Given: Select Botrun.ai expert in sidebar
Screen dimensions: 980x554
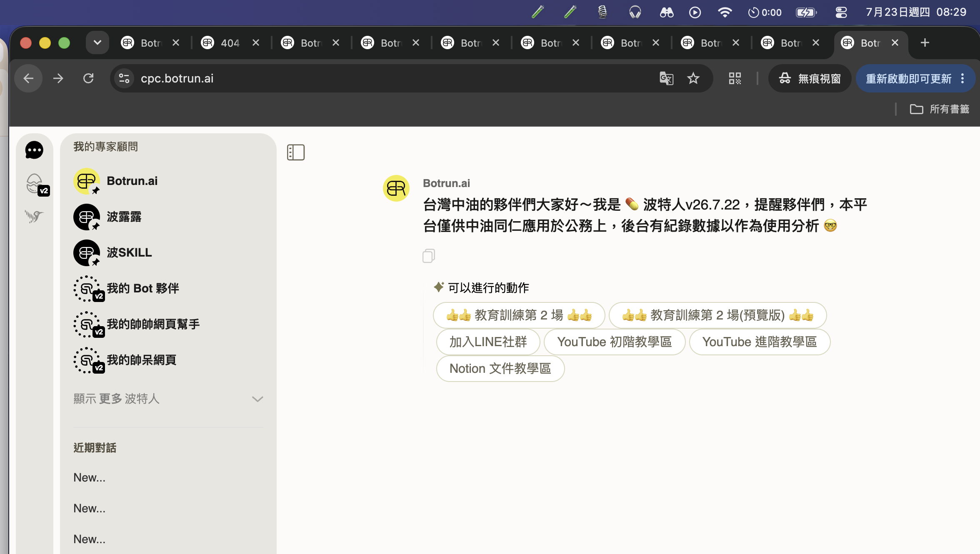Looking at the screenshot, I should coord(168,181).
